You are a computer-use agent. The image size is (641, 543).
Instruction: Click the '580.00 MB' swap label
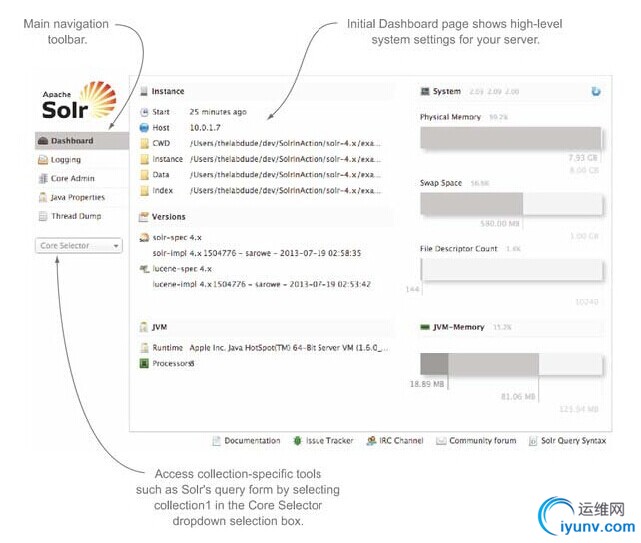[x=500, y=224]
